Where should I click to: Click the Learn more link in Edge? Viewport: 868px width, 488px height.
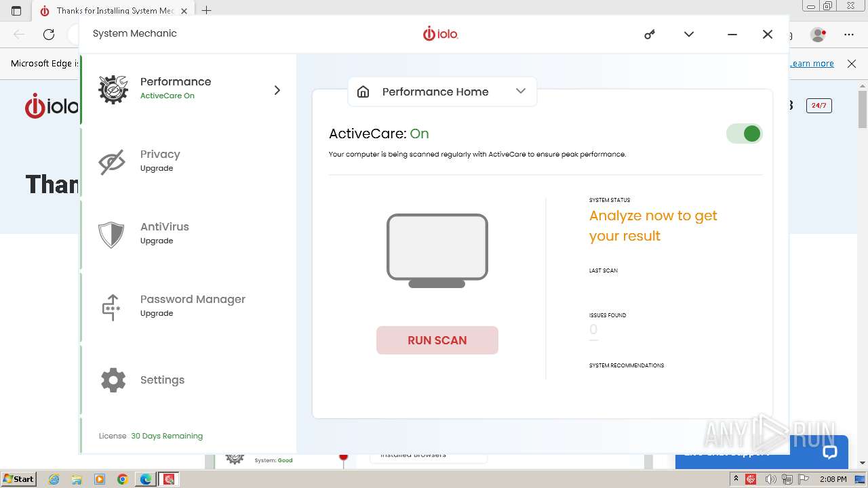pos(812,63)
